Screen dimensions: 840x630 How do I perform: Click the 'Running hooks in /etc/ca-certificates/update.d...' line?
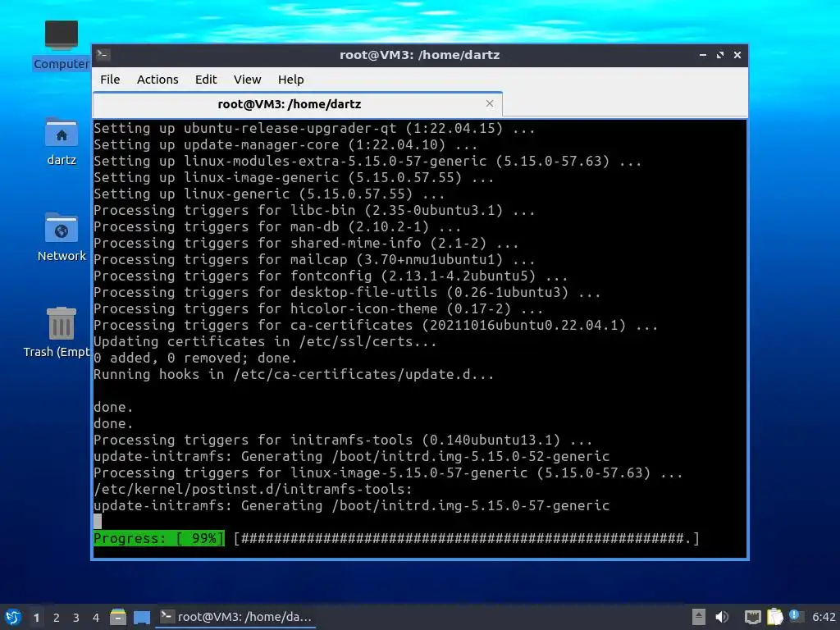(294, 374)
